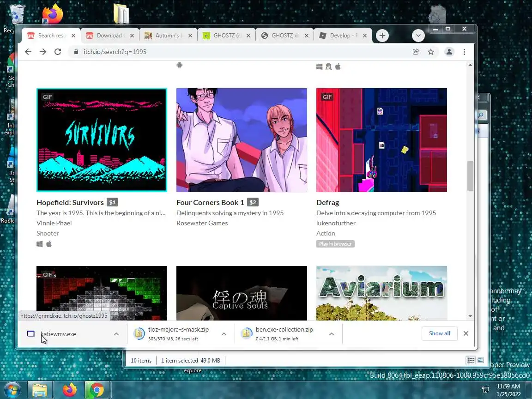Close the Search results tab
Image resolution: width=532 pixels, height=399 pixels.
point(73,36)
